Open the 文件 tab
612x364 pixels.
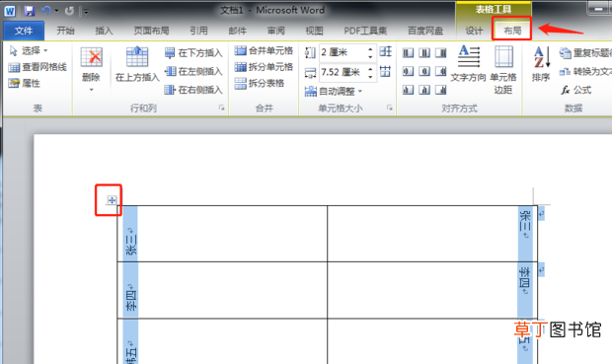(24, 31)
